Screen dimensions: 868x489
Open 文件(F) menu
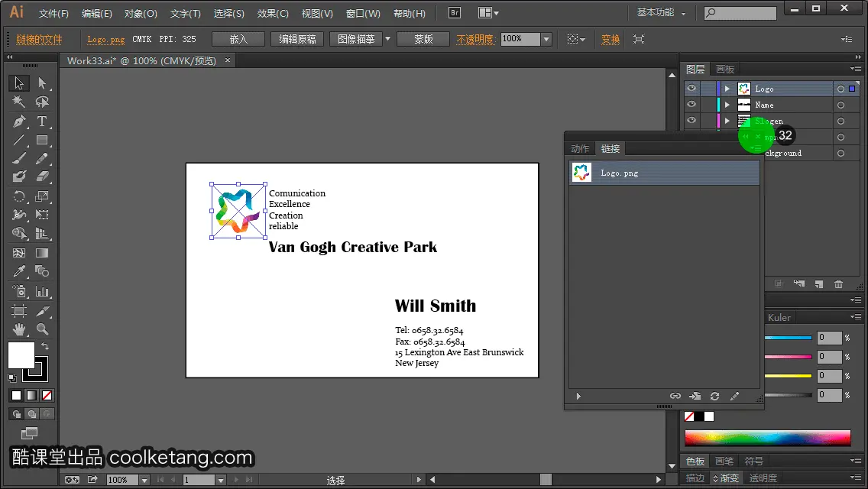click(x=53, y=13)
